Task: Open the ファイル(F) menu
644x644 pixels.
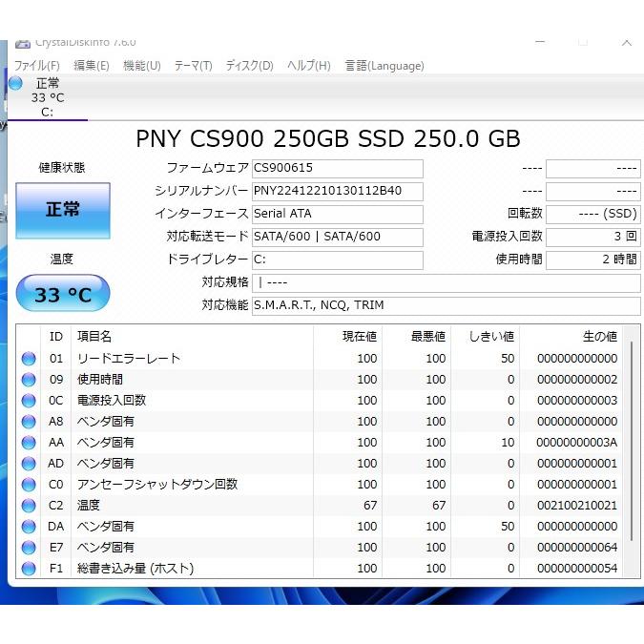Action: (37, 66)
